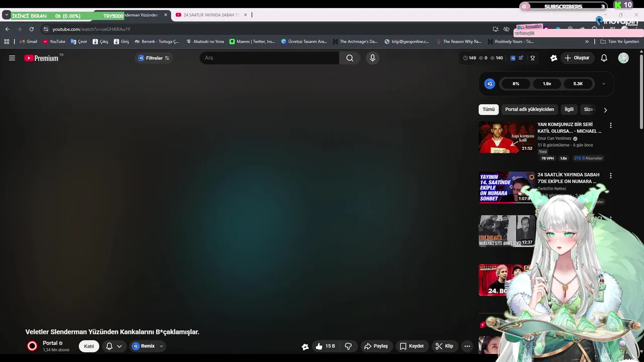This screenshot has height=362, width=644.
Task: Open the YouTube bookmark
Action: point(54,42)
